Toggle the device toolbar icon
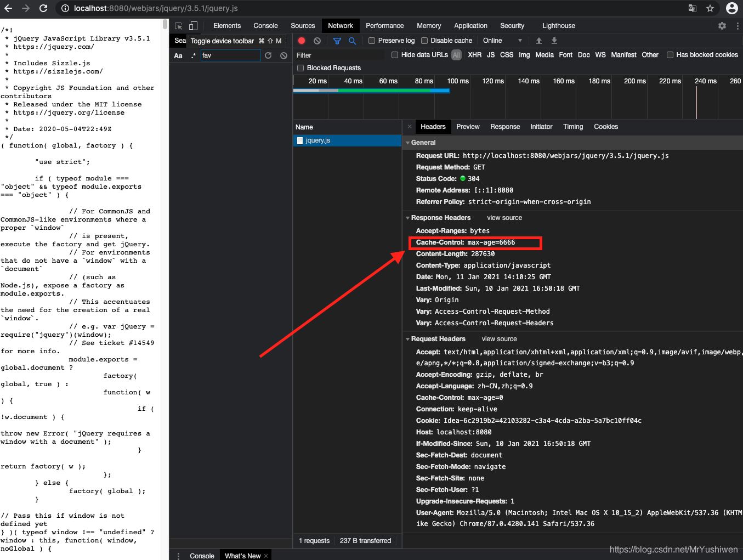This screenshot has width=743, height=560. 193,26
